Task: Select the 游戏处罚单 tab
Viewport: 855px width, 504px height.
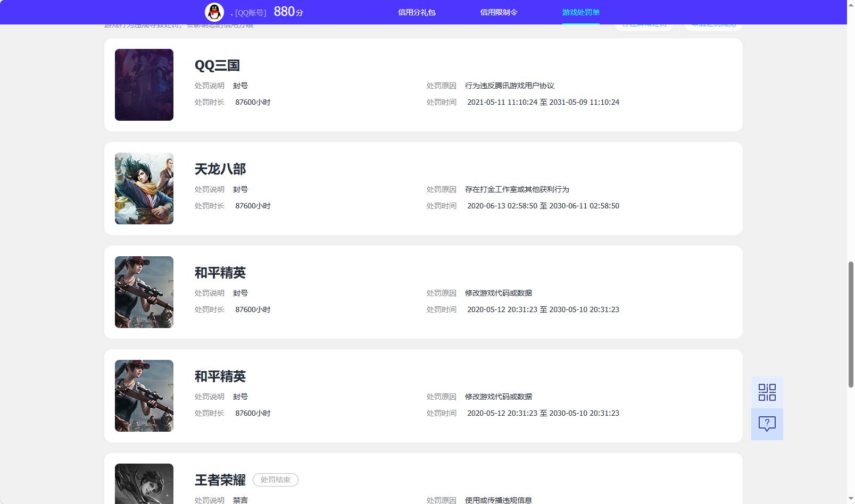Action: pyautogui.click(x=580, y=12)
